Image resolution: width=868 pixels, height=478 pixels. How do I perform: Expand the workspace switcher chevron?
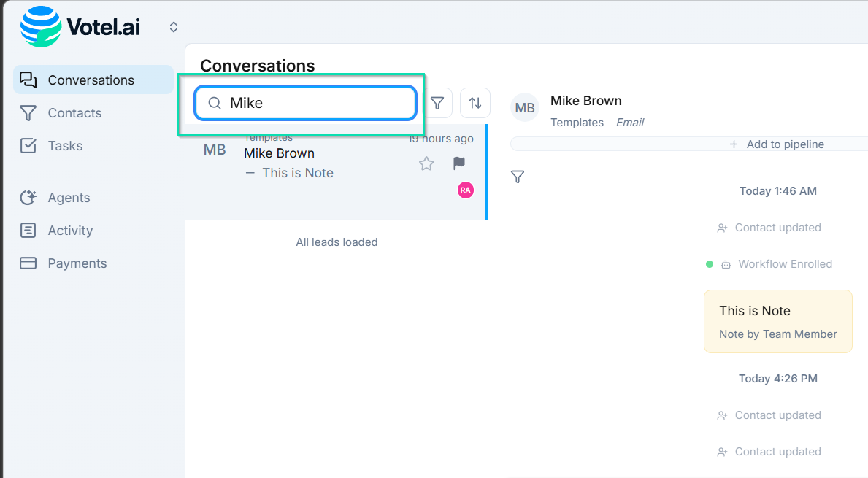[174, 27]
